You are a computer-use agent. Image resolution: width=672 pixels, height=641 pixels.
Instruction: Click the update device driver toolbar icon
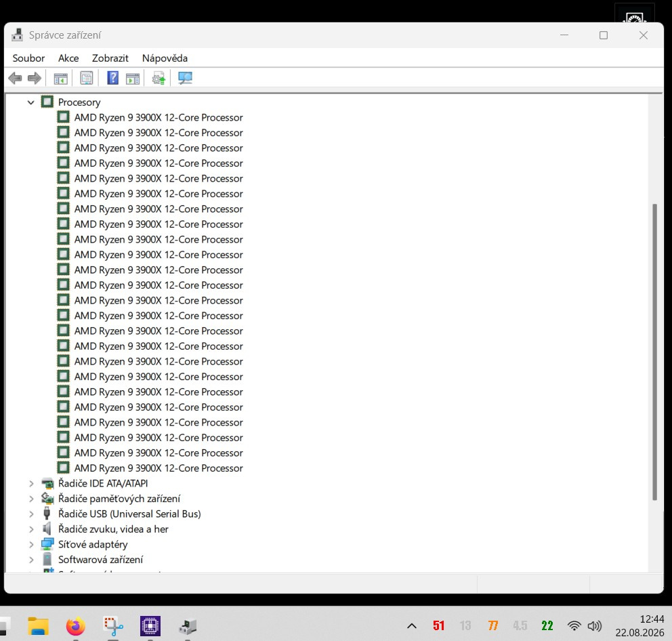(159, 78)
